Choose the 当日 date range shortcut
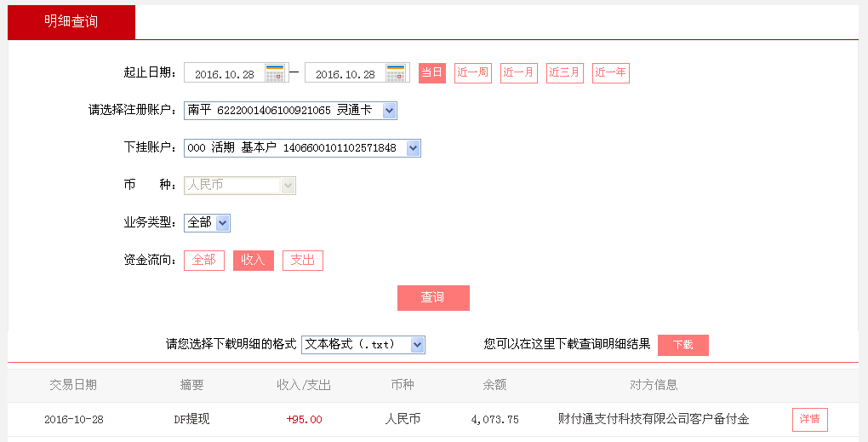 click(431, 73)
